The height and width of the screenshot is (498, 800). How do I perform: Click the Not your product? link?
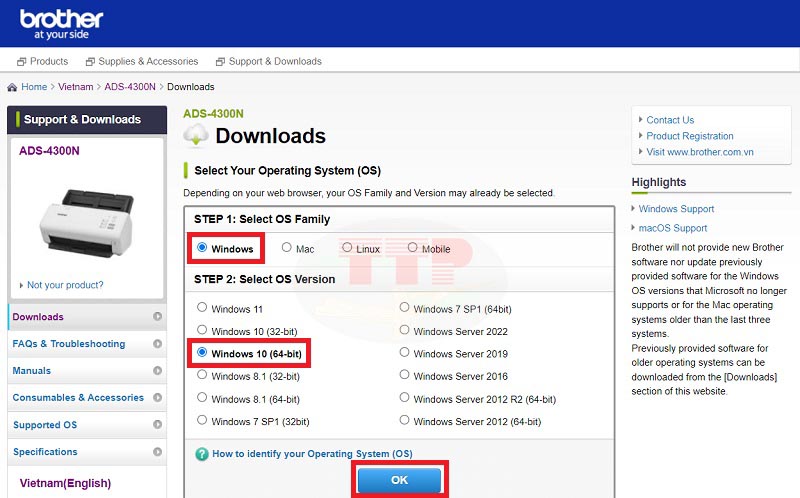tap(64, 285)
